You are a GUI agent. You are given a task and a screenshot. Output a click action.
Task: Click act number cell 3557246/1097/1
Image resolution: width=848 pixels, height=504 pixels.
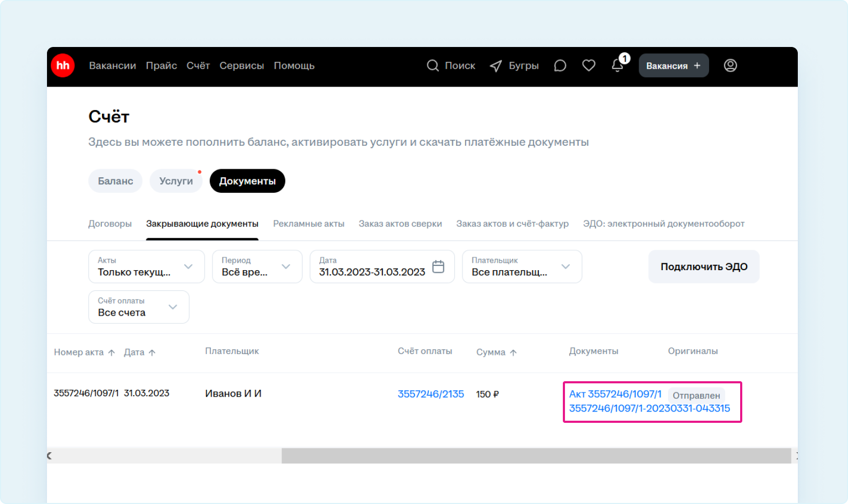point(86,393)
